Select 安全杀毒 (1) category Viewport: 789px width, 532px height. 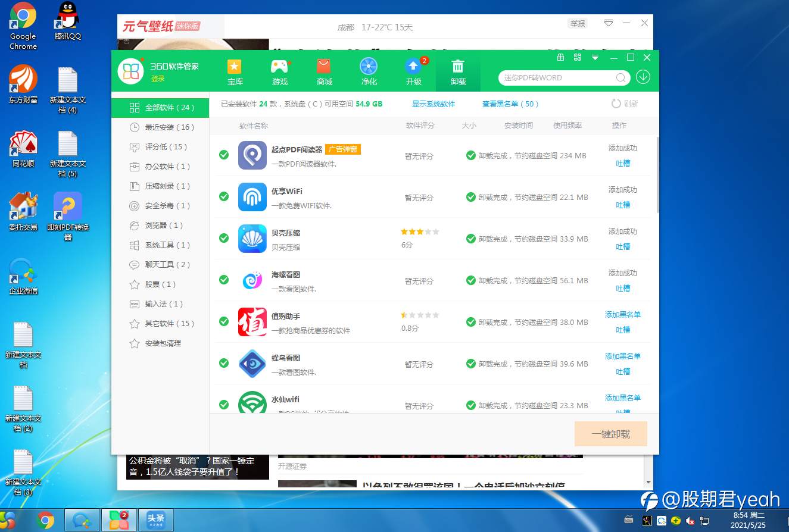[x=160, y=206]
